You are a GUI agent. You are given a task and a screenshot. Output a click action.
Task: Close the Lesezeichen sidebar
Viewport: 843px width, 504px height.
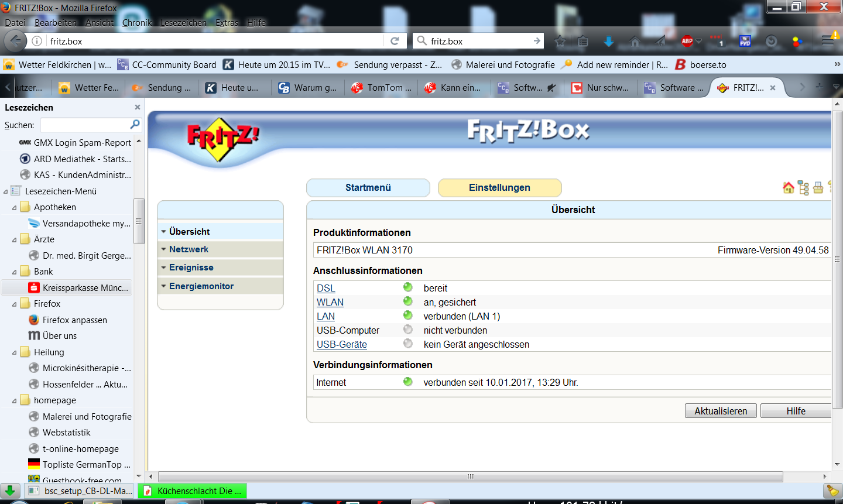coord(138,107)
